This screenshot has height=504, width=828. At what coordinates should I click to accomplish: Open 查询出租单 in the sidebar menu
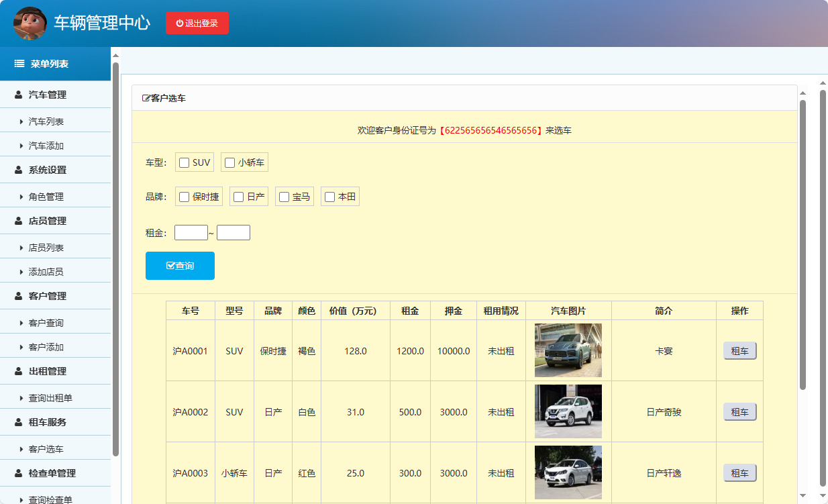[x=50, y=398]
